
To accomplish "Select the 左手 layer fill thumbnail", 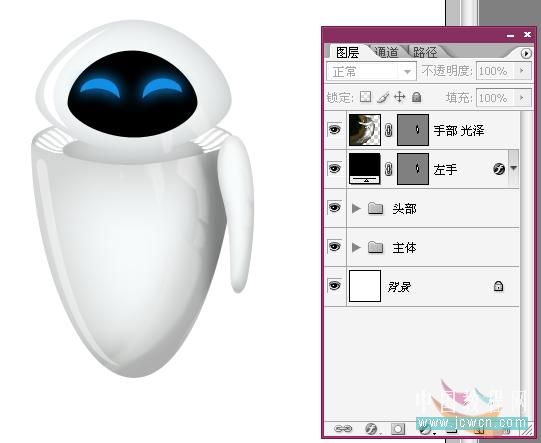I will [x=365, y=169].
